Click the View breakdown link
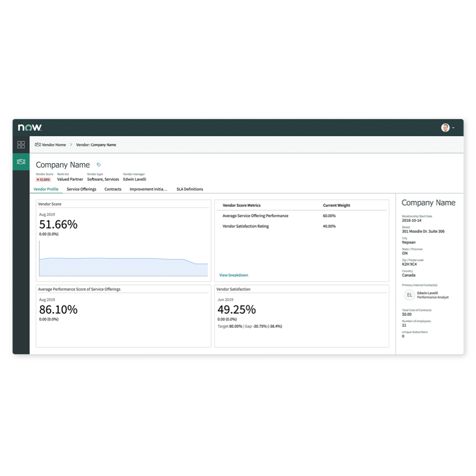This screenshot has width=476, height=476. pyautogui.click(x=233, y=275)
